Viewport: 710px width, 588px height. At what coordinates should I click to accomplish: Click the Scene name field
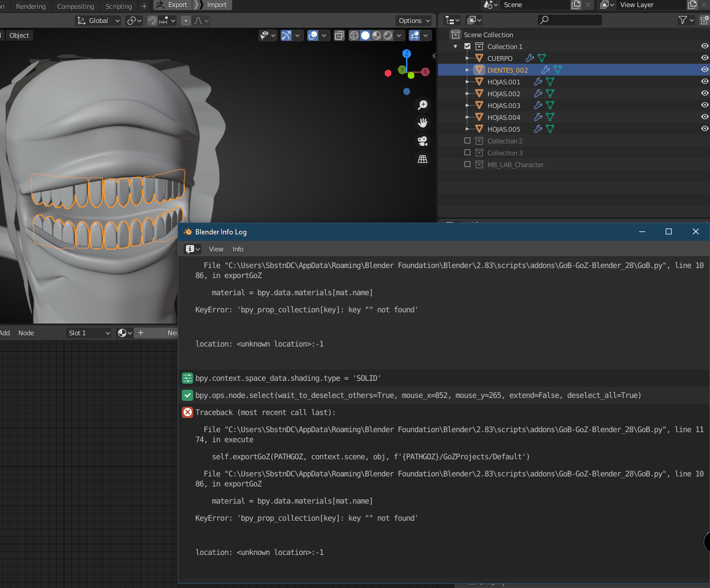pos(535,5)
